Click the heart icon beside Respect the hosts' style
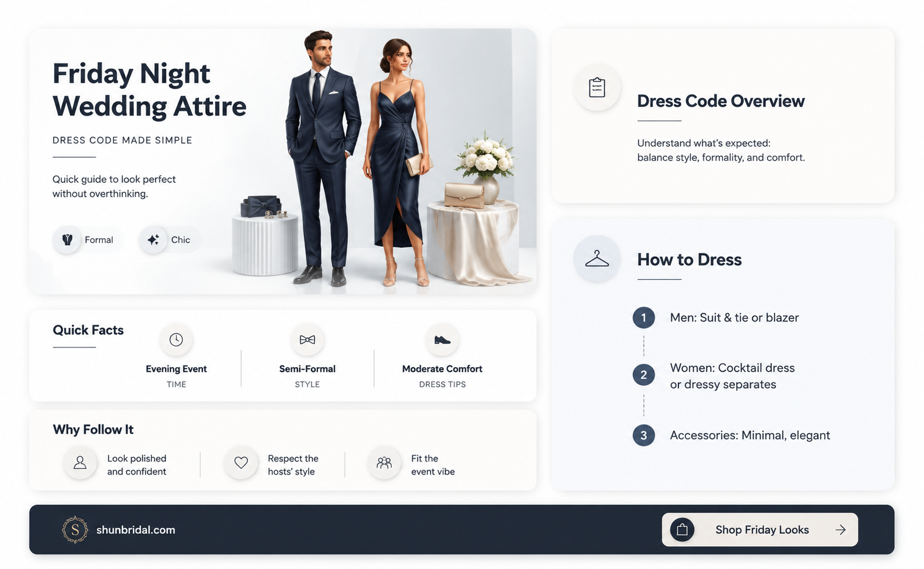This screenshot has height=569, width=924. pyautogui.click(x=241, y=463)
